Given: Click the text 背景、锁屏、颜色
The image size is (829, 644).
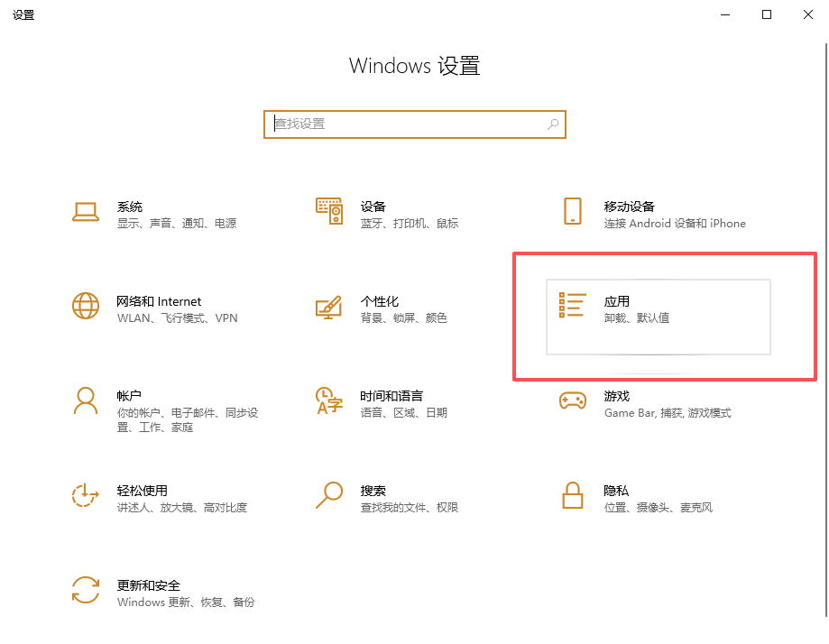Looking at the screenshot, I should (404, 318).
